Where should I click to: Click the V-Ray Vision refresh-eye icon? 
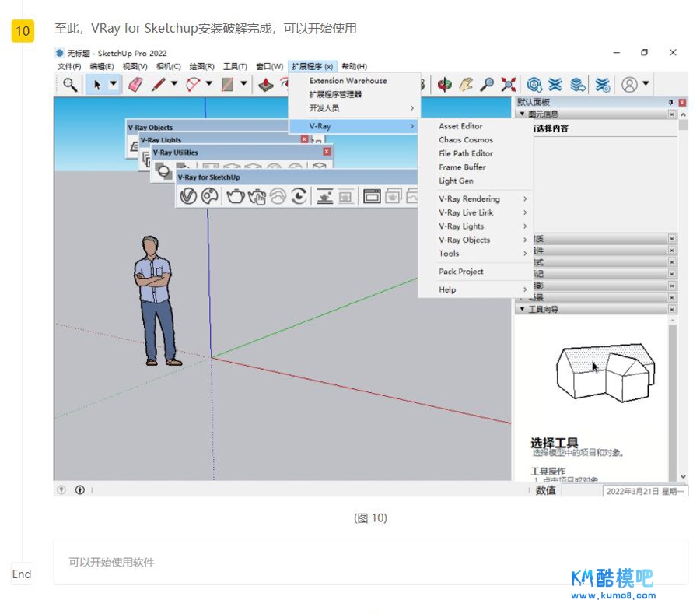pos(299,195)
